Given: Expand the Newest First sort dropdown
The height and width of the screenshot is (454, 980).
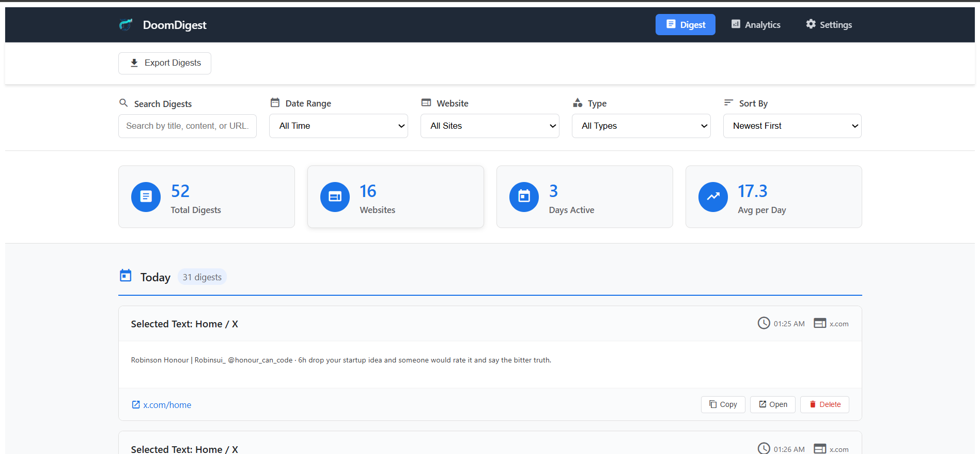Looking at the screenshot, I should (x=792, y=126).
